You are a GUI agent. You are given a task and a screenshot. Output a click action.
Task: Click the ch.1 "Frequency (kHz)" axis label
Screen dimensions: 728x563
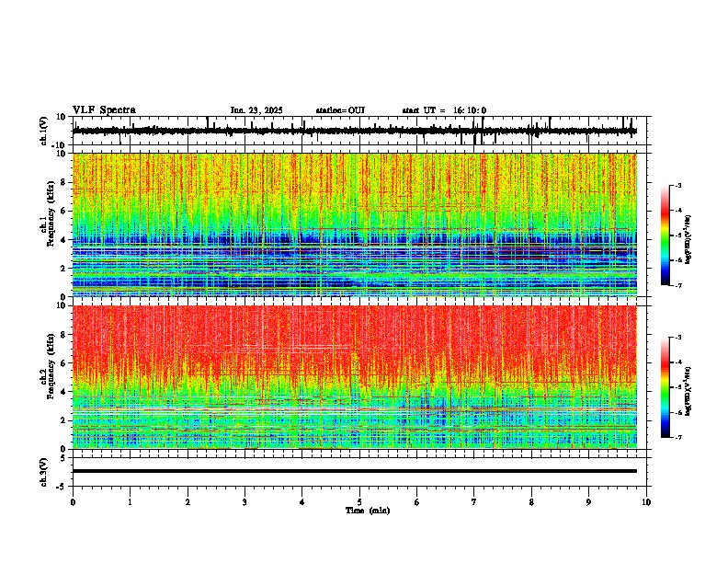click(x=50, y=215)
